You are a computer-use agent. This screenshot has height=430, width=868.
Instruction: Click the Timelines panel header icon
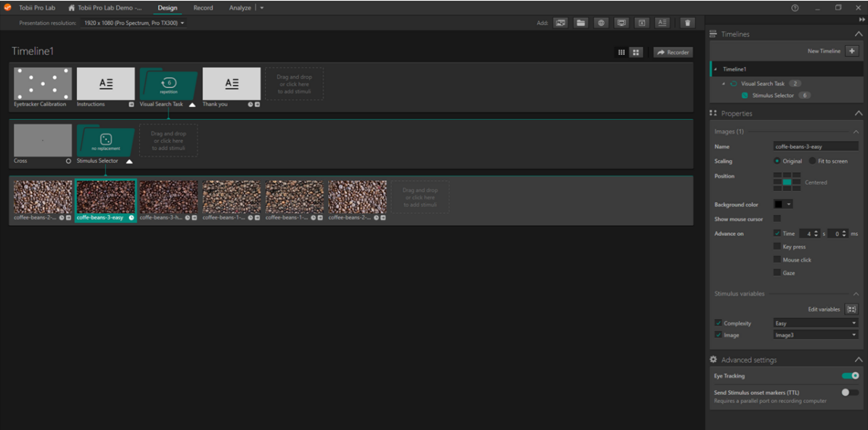[x=713, y=34]
